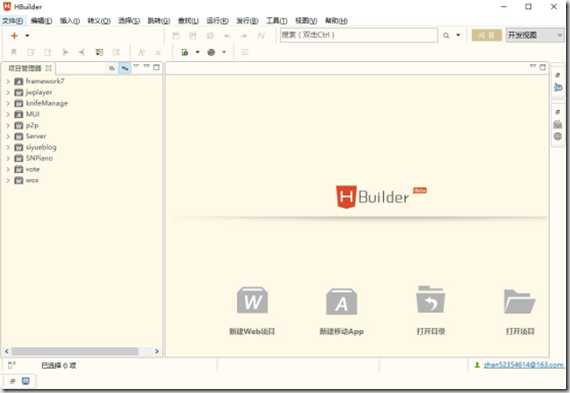
Task: Click the HBuilder logo in title bar
Action: click(7, 6)
